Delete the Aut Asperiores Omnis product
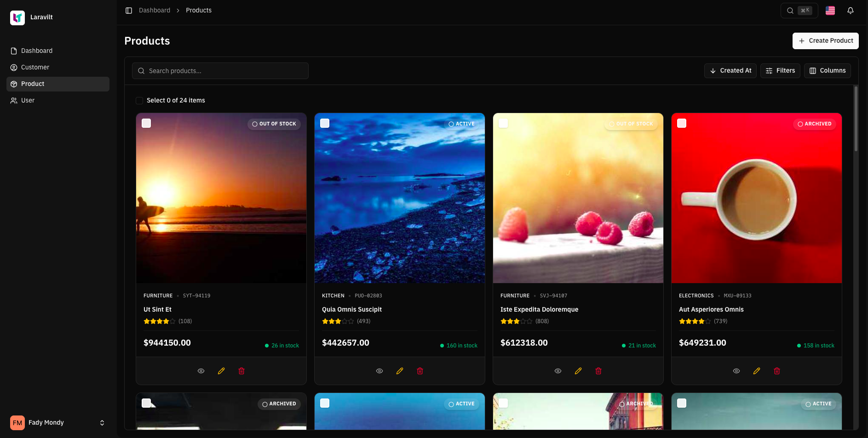 pos(776,371)
